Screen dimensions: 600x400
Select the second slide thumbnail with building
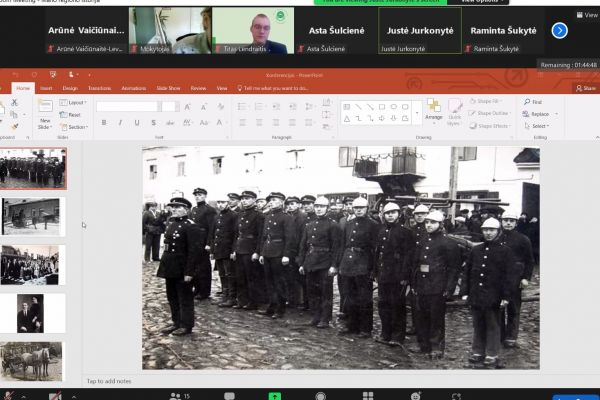coord(33,217)
